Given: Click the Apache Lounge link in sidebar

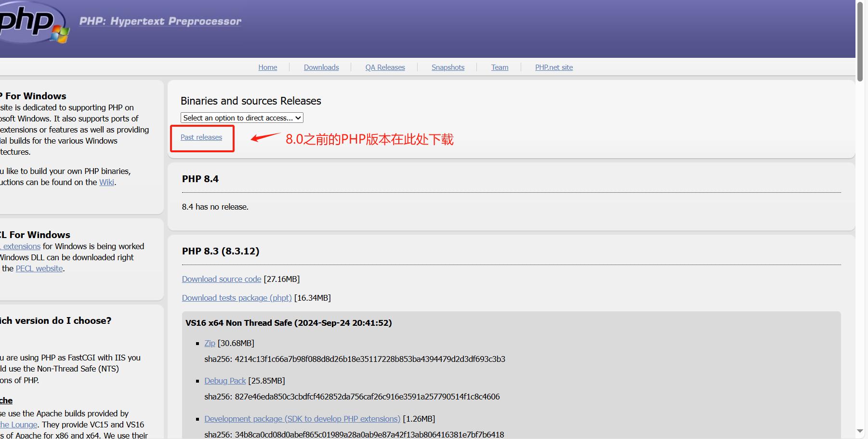Looking at the screenshot, I should coord(18,425).
